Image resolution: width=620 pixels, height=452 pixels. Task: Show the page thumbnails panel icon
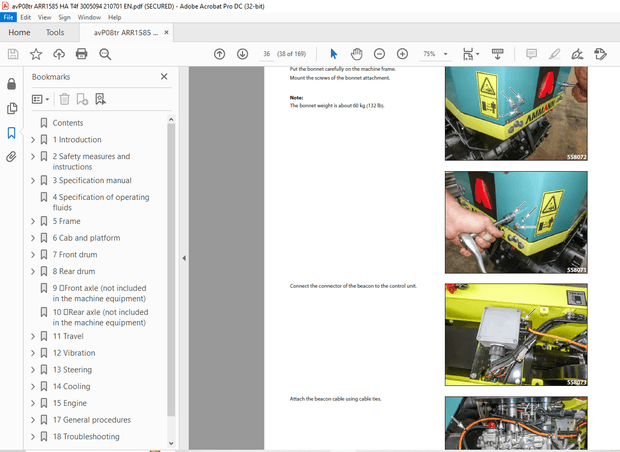coord(12,108)
